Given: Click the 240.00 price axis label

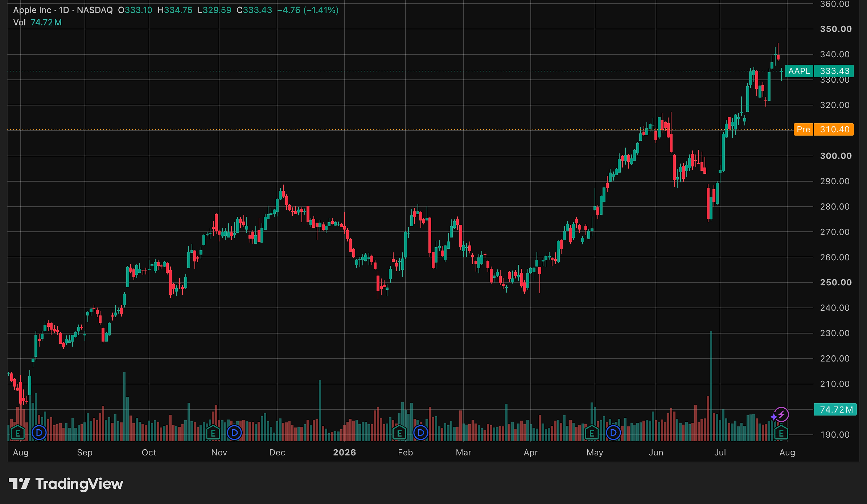Looking at the screenshot, I should coord(835,308).
